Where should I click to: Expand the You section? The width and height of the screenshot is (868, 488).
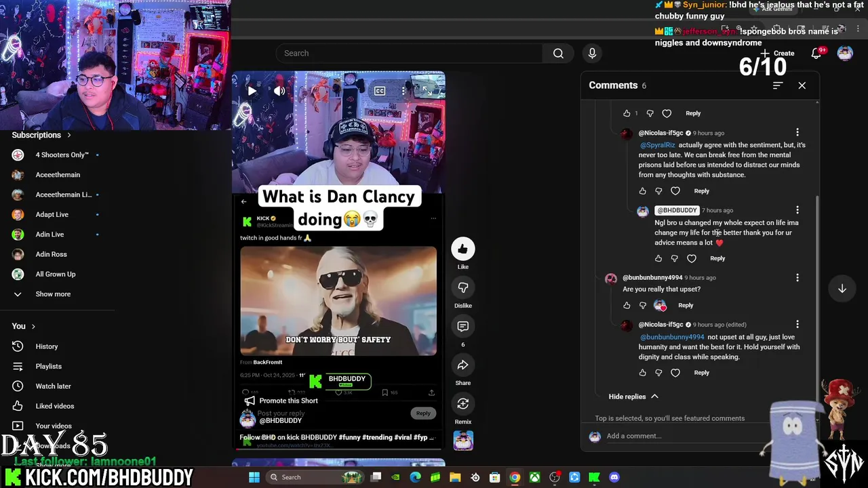[23, 326]
